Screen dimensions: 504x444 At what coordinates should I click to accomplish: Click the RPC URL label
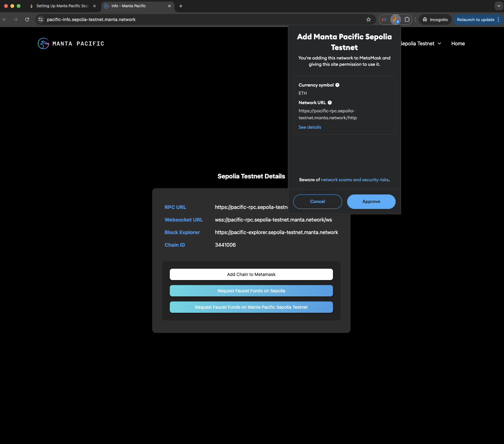click(175, 207)
